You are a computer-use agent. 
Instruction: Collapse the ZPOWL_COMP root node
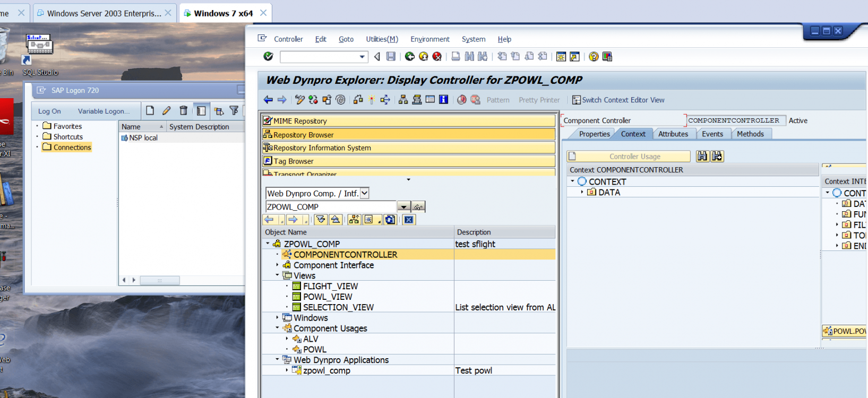tap(268, 244)
